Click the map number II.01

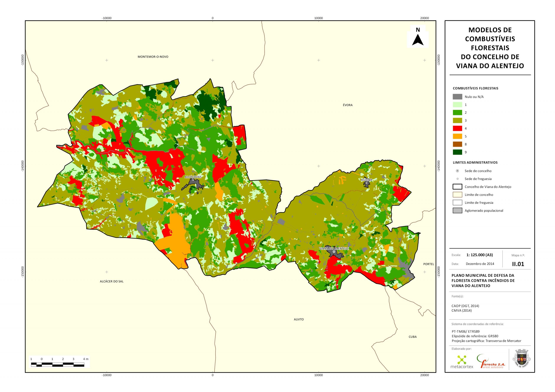518,264
